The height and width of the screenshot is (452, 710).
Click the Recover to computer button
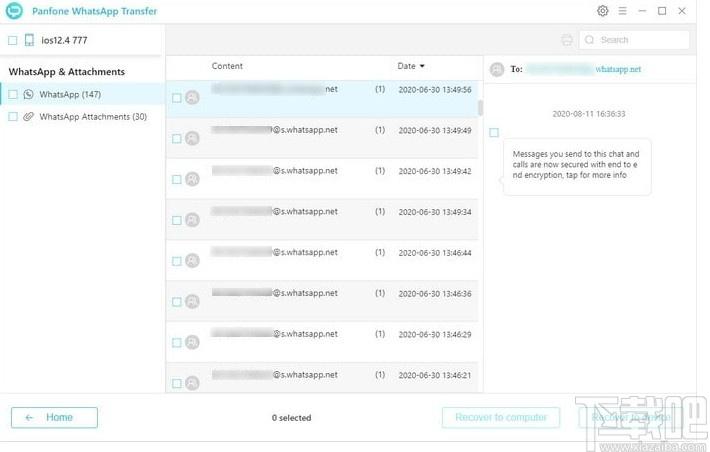click(x=501, y=418)
